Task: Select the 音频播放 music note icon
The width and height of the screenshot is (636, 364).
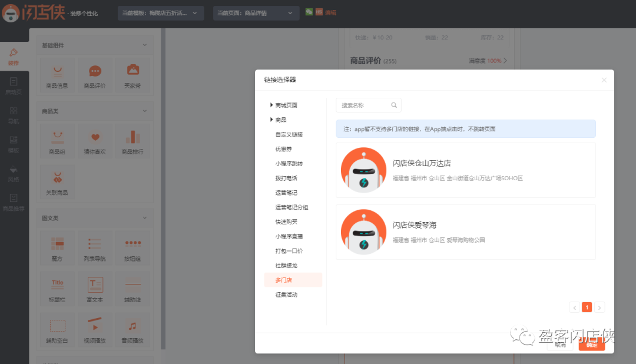Action: (x=132, y=326)
